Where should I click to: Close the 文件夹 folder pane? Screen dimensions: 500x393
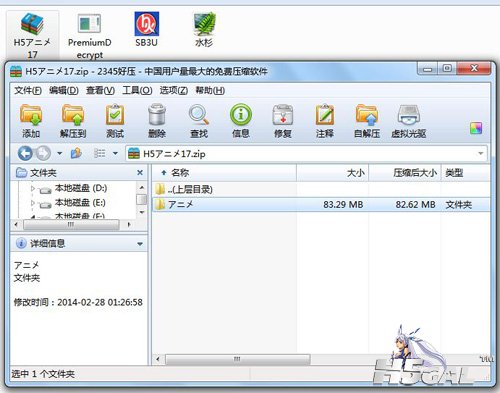[x=140, y=173]
